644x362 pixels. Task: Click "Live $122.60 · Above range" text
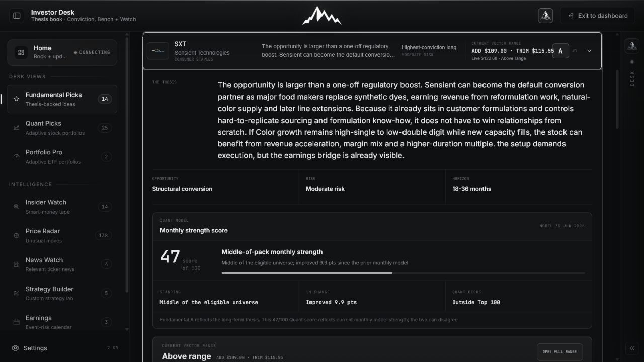(499, 59)
